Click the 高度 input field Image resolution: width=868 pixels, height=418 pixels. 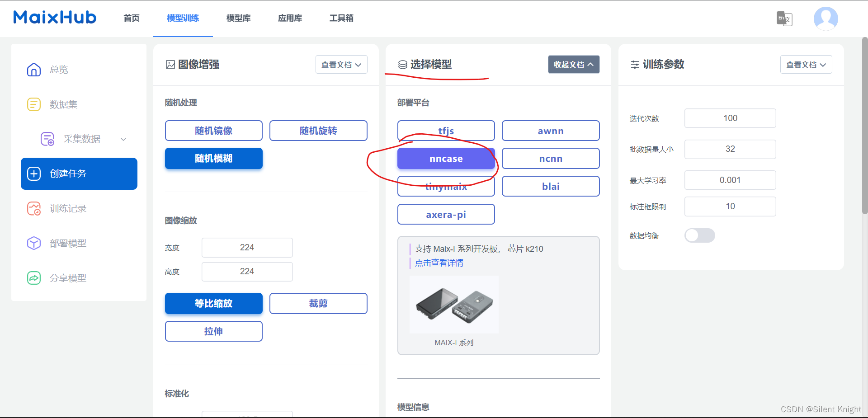247,272
